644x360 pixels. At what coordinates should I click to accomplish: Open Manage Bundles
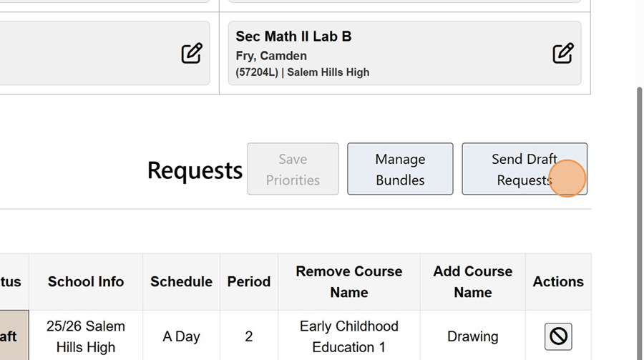pyautogui.click(x=400, y=169)
